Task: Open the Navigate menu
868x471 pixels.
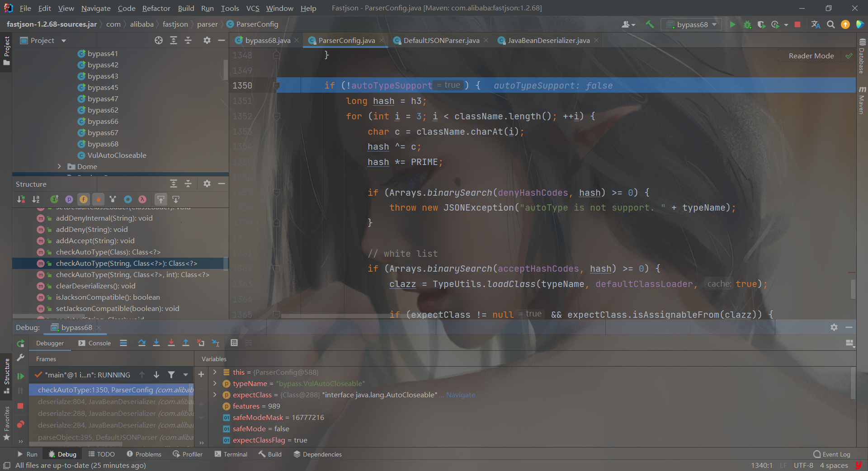Action: point(96,8)
